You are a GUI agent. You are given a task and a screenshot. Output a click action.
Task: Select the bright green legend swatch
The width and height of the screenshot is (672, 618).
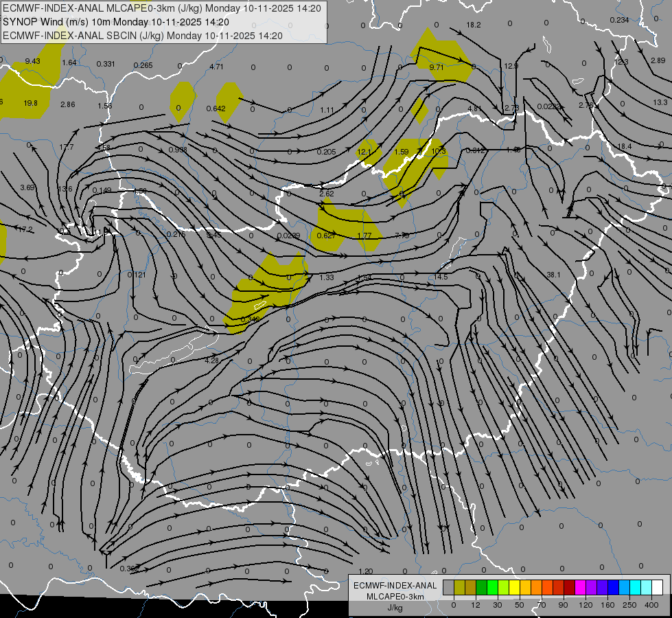pyautogui.click(x=492, y=587)
